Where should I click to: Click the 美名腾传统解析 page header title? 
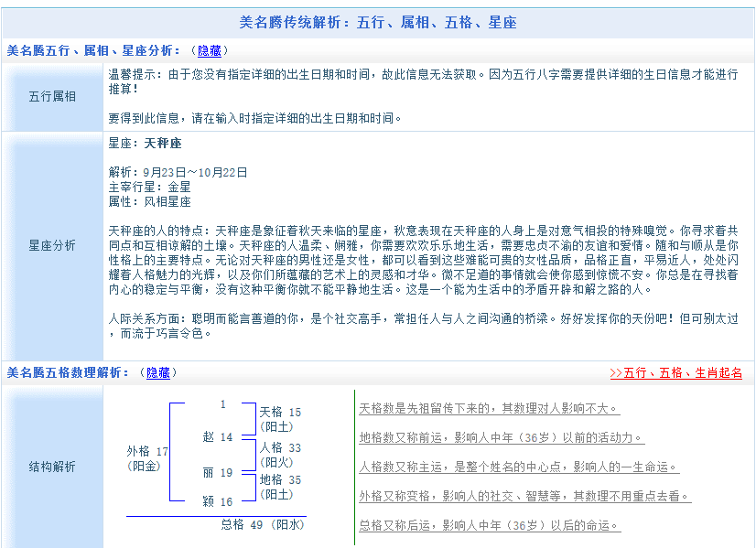click(x=377, y=22)
